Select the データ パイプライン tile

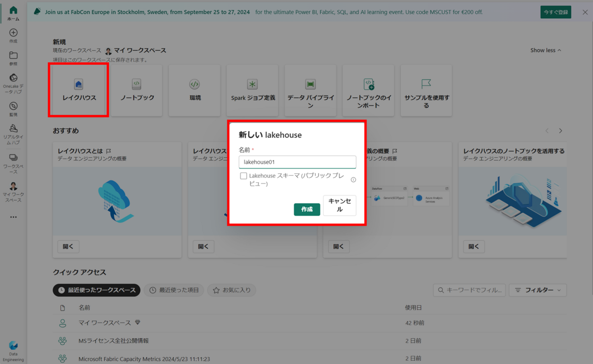coord(310,90)
